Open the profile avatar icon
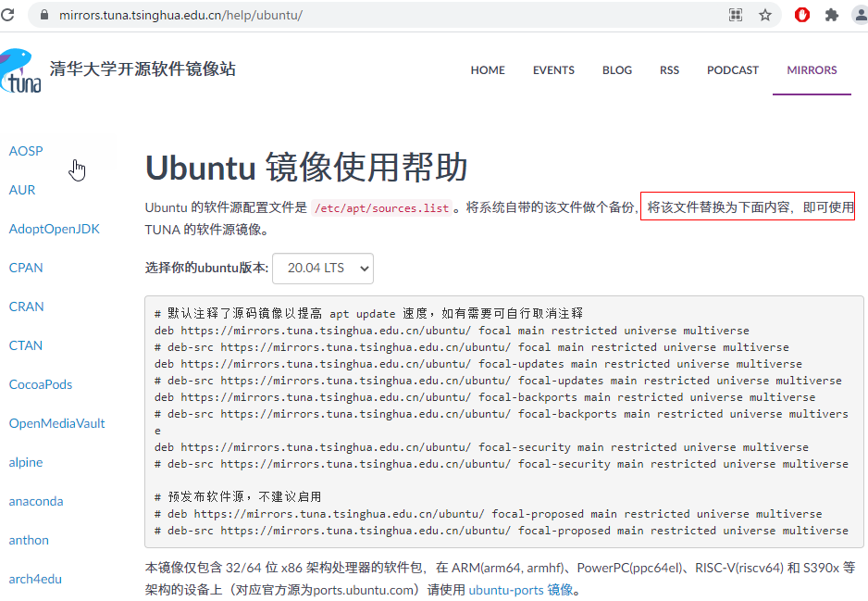 click(861, 15)
